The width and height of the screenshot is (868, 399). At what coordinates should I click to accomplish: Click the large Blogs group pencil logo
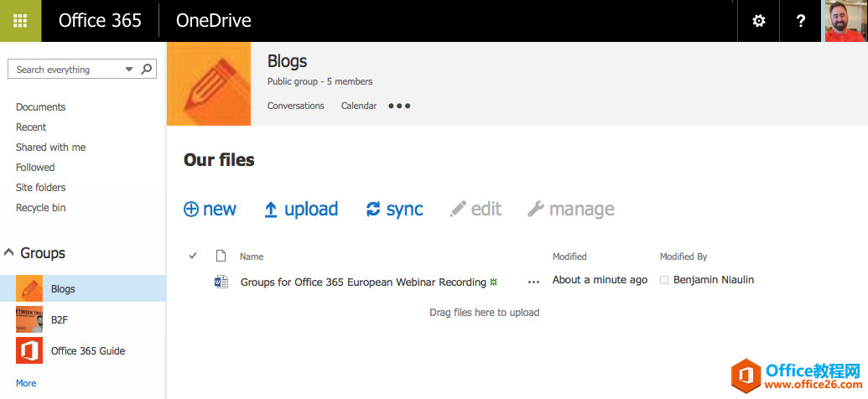[209, 84]
